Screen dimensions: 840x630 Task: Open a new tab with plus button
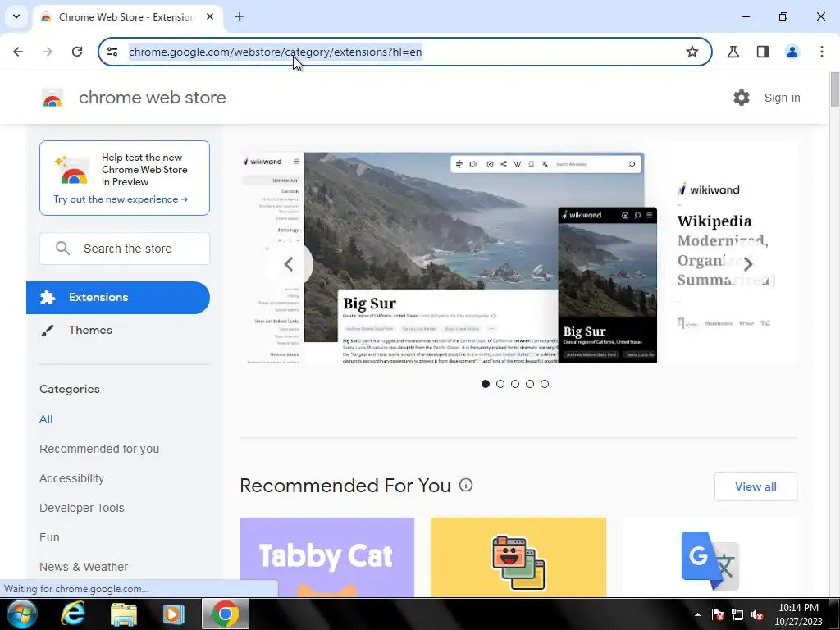coord(240,16)
